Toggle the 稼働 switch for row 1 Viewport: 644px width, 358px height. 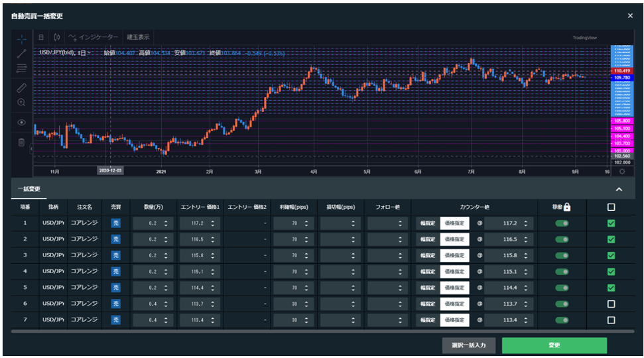[562, 223]
